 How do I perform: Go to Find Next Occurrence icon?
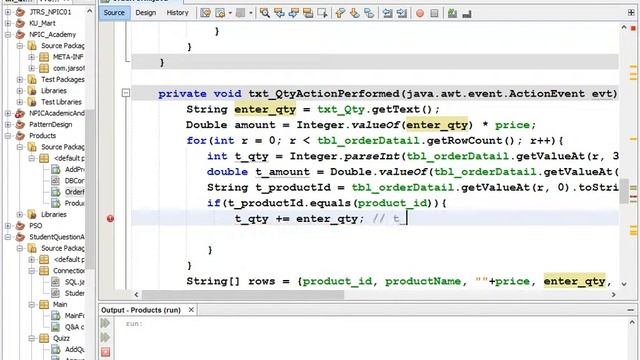[293, 13]
